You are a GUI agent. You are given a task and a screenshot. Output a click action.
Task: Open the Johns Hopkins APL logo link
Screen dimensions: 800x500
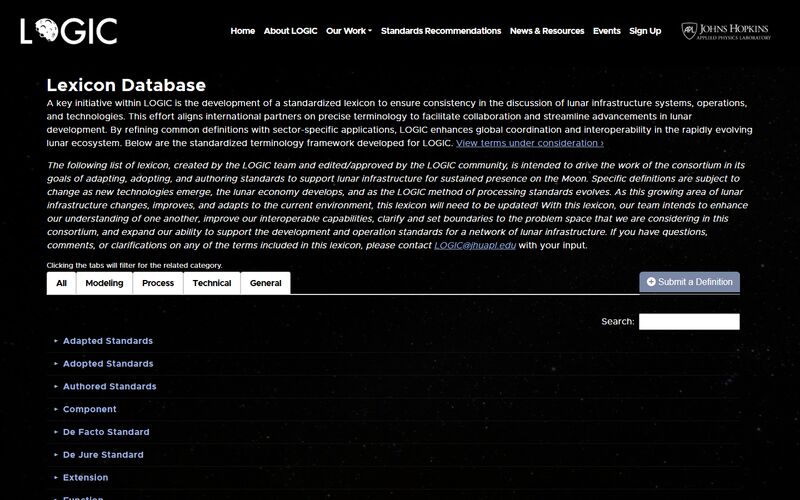[x=726, y=31]
